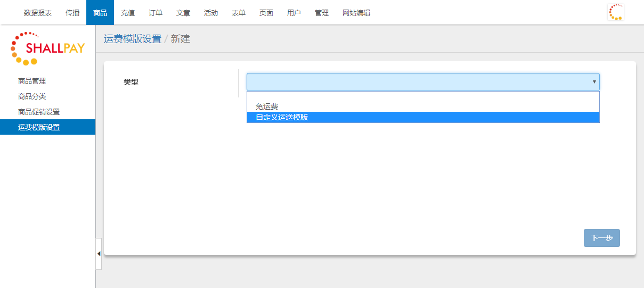Open 运费模版设置 breadcrumb link
The height and width of the screenshot is (288, 644).
point(133,39)
